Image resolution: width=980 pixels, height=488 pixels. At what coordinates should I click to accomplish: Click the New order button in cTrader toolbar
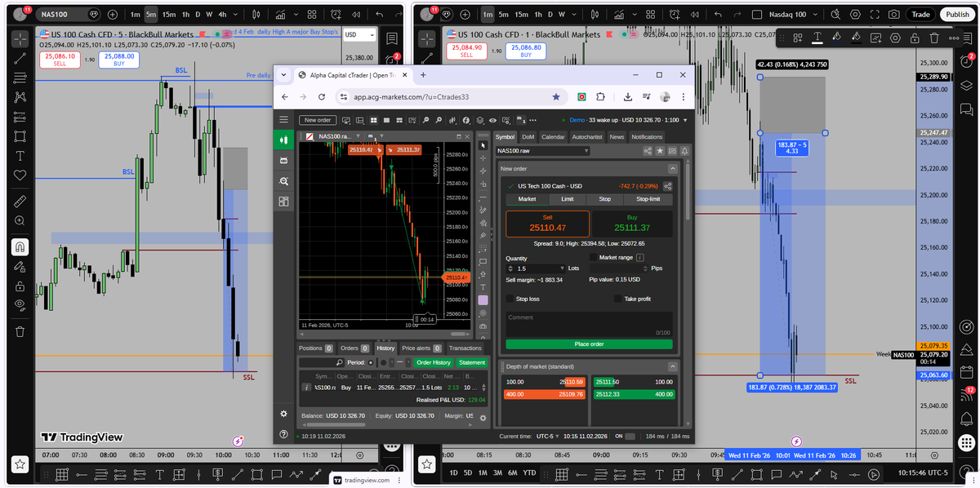(318, 120)
